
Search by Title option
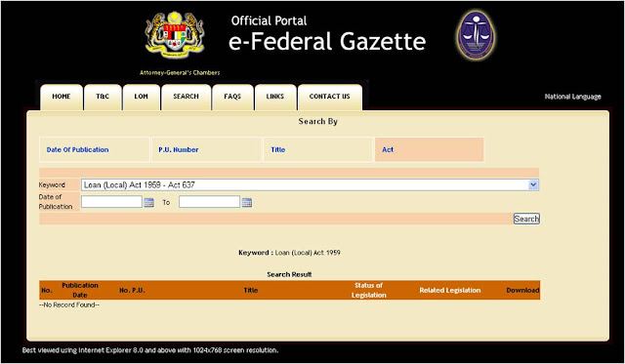(x=277, y=149)
